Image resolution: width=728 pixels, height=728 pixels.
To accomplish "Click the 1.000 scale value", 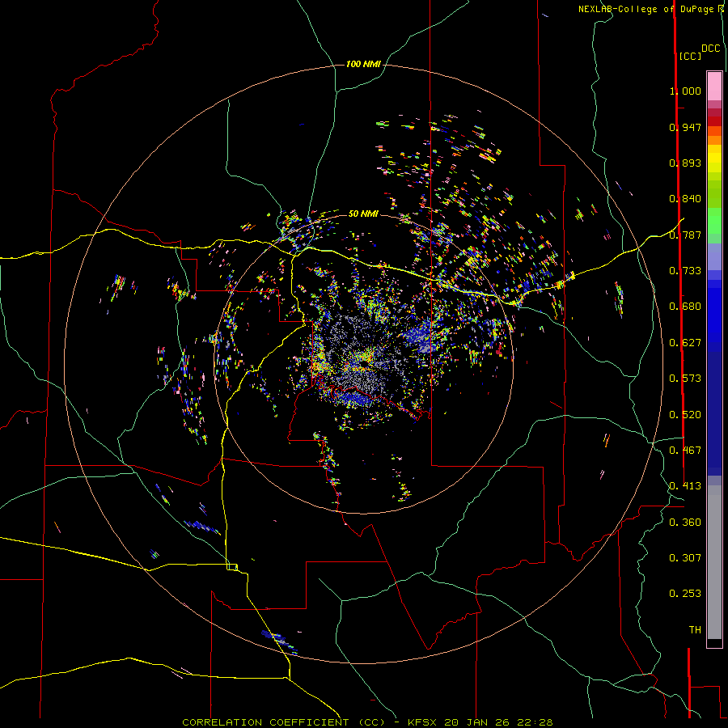I will click(x=685, y=91).
